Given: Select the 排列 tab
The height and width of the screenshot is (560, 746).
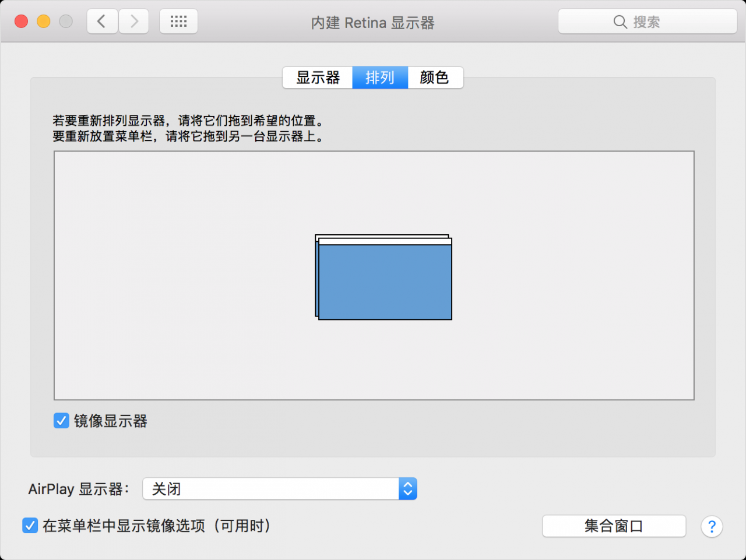Looking at the screenshot, I should (x=380, y=78).
